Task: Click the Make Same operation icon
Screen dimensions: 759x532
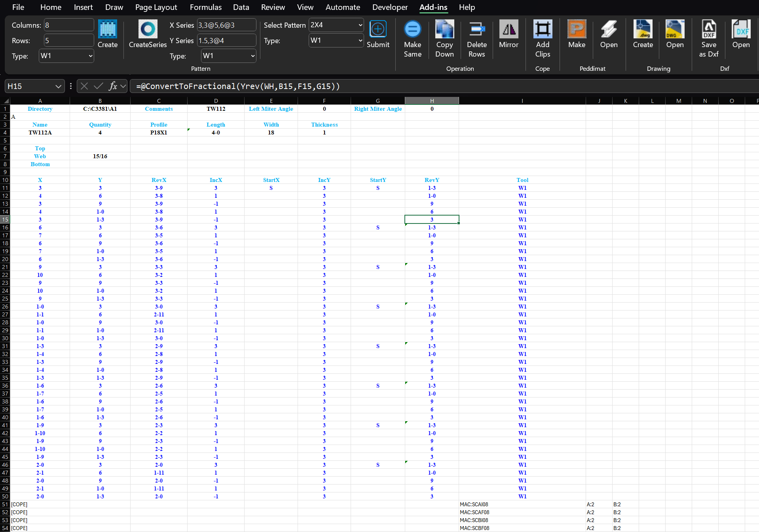Action: point(412,30)
